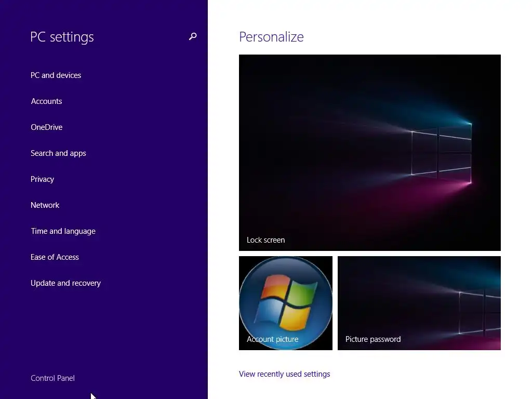Open the Control Panel link
The width and height of the screenshot is (532, 399).
tap(52, 378)
